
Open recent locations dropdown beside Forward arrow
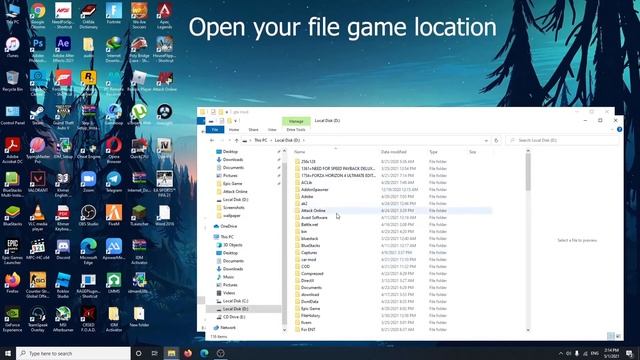(229, 140)
